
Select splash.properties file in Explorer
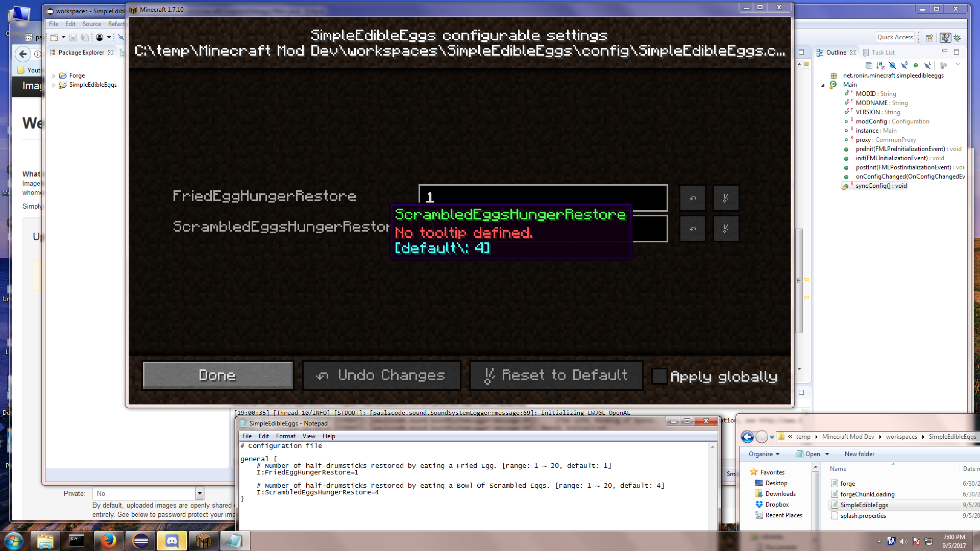(863, 516)
